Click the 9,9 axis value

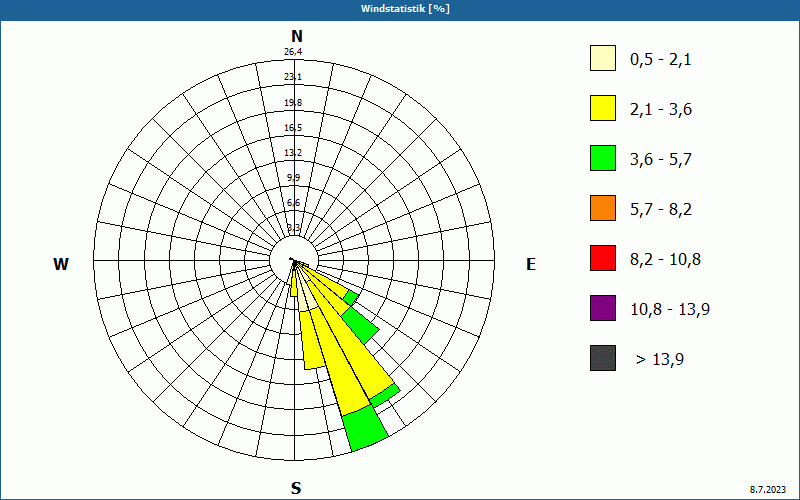coord(293,178)
